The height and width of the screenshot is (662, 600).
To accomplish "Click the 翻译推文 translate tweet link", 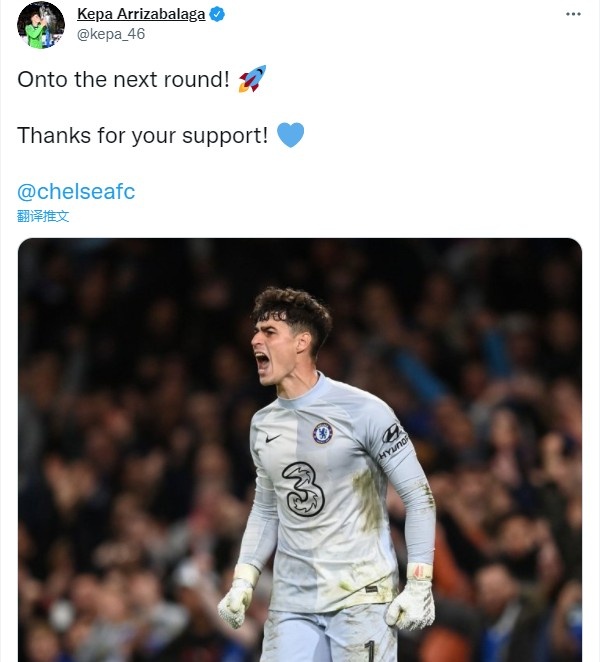I will point(43,215).
